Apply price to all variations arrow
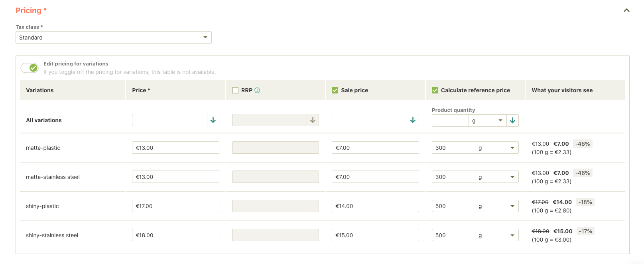 (x=213, y=120)
